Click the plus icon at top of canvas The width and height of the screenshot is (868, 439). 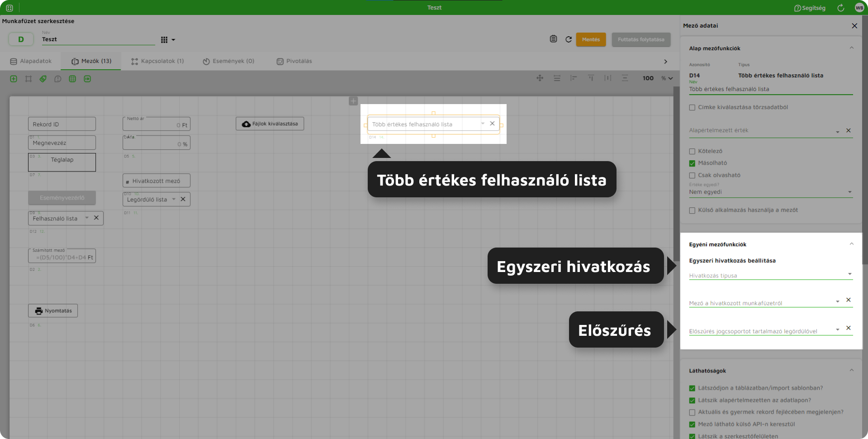click(353, 101)
